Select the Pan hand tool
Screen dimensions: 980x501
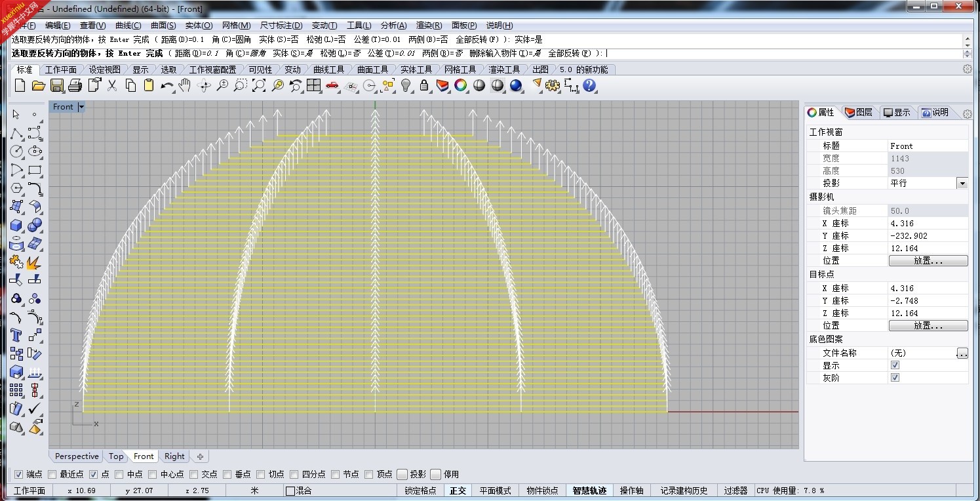185,86
